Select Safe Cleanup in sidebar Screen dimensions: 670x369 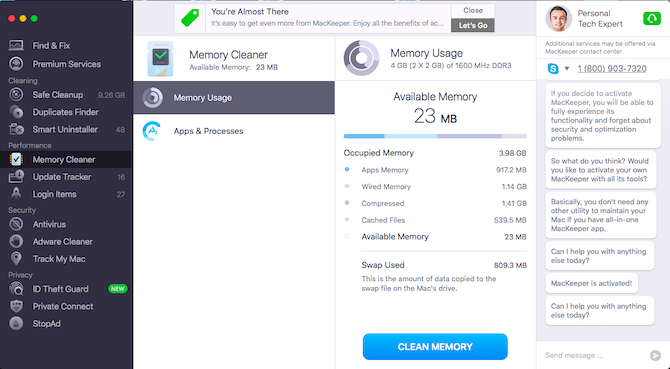click(x=66, y=94)
